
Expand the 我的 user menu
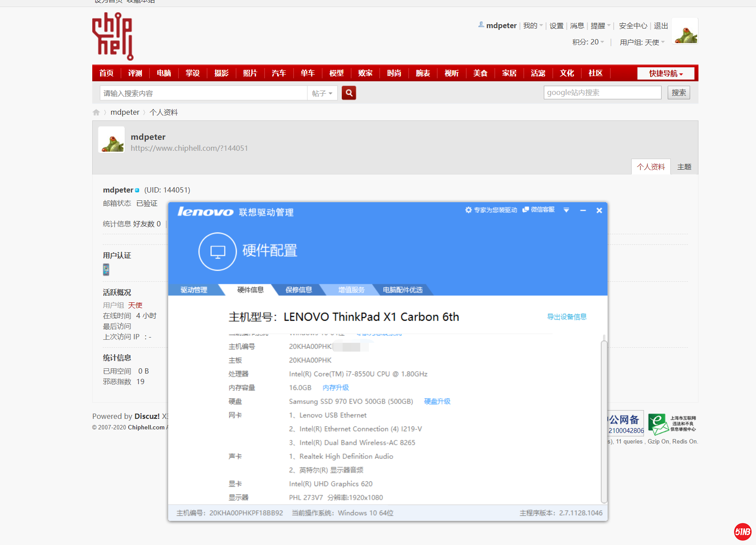point(532,26)
